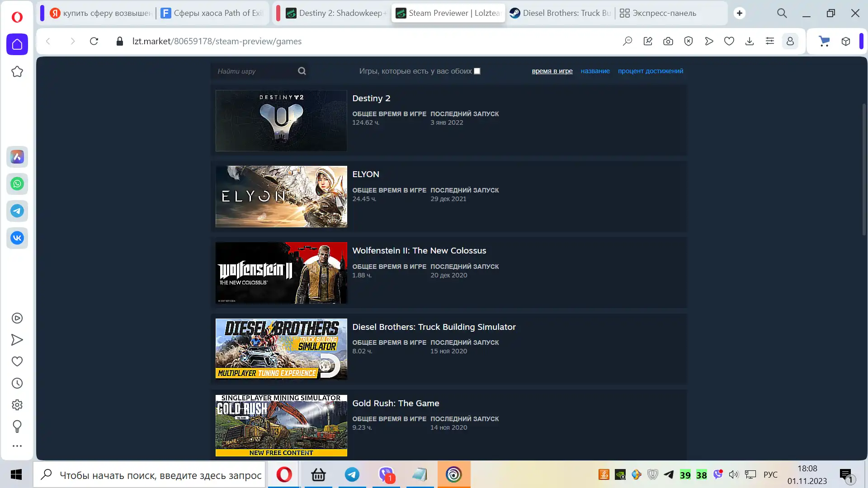This screenshot has width=868, height=488.
Task: Select the Steam Previewer | Lolzteam tab
Action: [448, 13]
